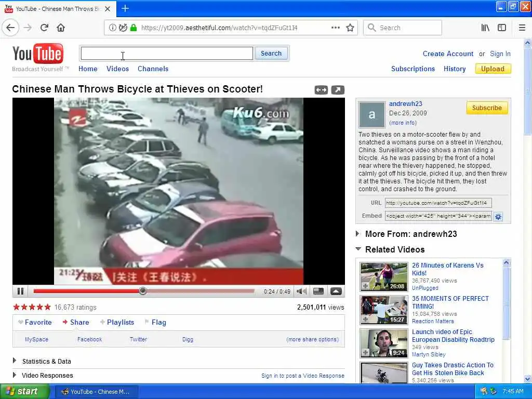Click the page scrollbar down arrow
Screen dimensions: 532x399
tap(527, 379)
